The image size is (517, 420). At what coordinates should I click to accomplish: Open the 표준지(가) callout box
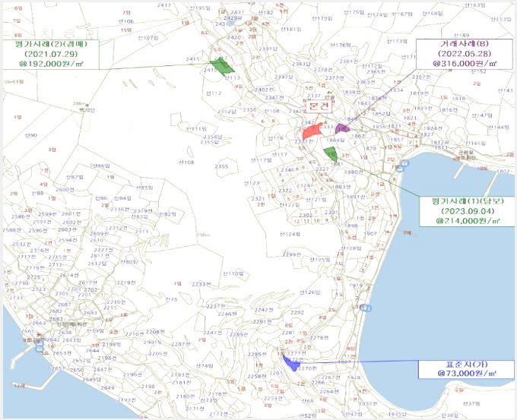[466, 369]
